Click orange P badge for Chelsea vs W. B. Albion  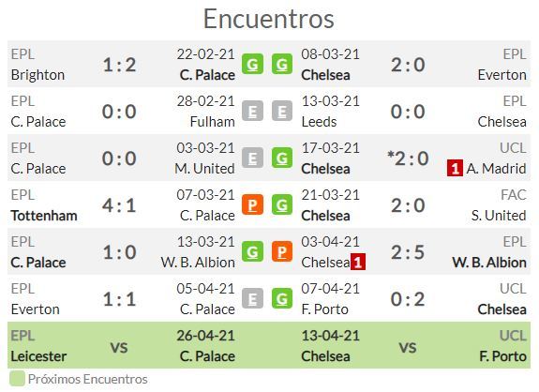[282, 251]
